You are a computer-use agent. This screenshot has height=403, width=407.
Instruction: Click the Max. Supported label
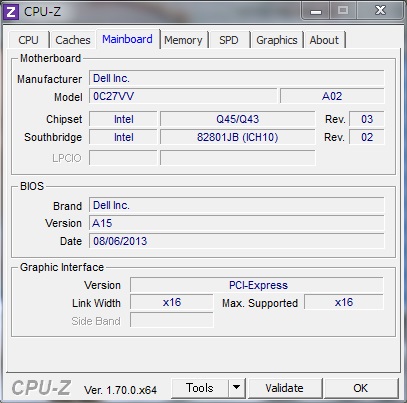pyautogui.click(x=260, y=303)
